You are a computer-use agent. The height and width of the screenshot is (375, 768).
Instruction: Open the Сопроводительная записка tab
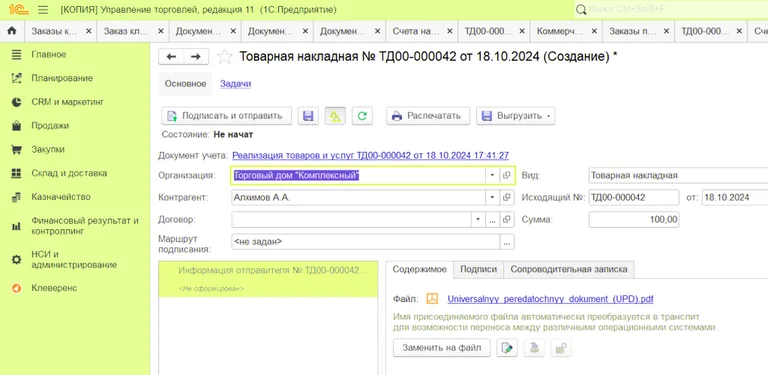(x=569, y=269)
